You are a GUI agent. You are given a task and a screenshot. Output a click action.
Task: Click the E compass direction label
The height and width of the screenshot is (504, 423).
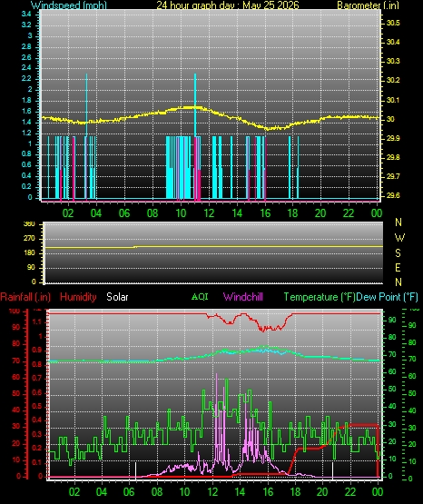[x=398, y=268]
